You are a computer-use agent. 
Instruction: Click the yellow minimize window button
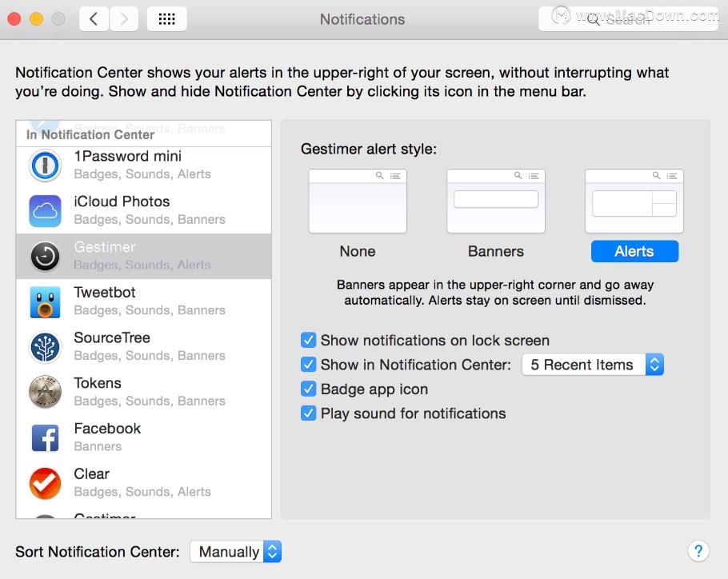click(36, 19)
